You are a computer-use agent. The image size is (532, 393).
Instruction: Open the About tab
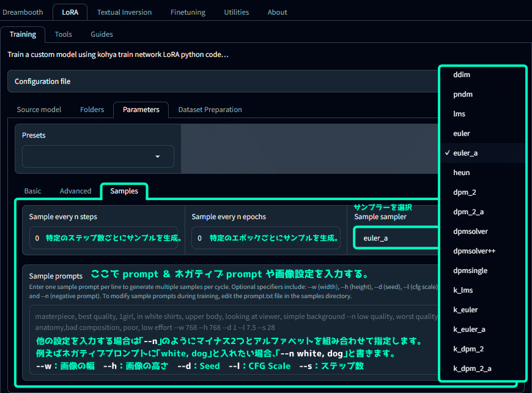click(x=277, y=12)
